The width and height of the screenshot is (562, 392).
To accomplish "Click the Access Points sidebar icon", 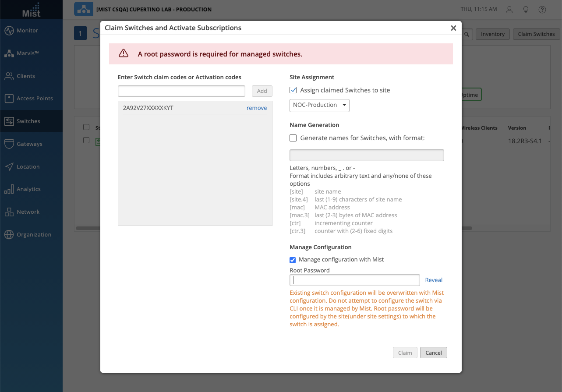I will point(9,99).
